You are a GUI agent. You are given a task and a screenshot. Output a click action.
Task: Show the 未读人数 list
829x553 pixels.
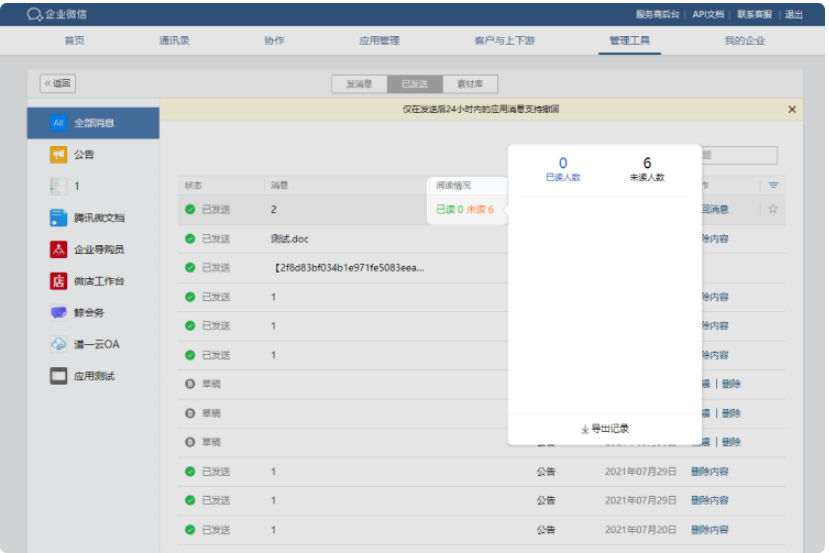coord(647,169)
